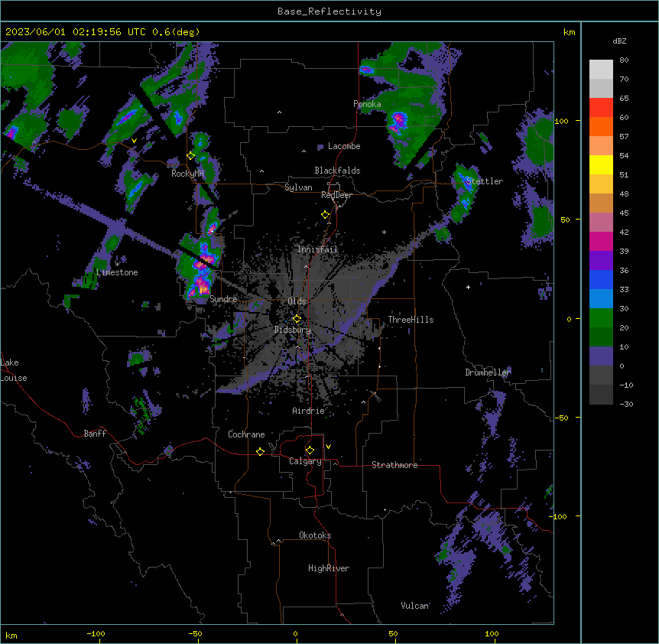Viewport: 659px width, 644px height.
Task: Click the Banff label
Action: (x=95, y=434)
